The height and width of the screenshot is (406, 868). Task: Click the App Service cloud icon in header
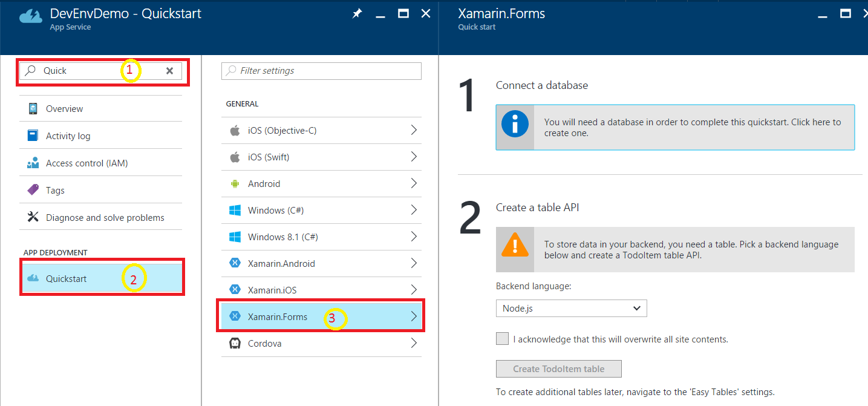pos(31,17)
